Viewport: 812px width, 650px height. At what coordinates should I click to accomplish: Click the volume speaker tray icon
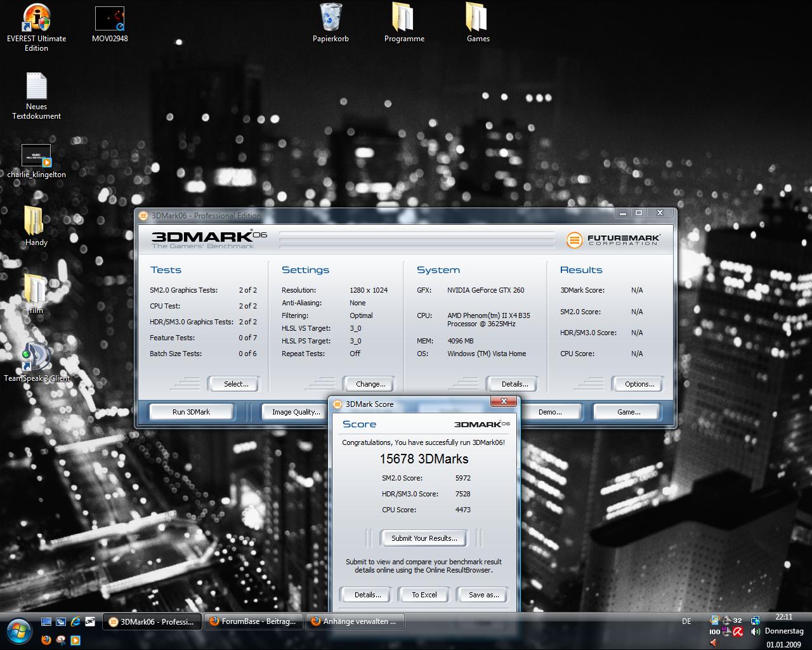[755, 632]
